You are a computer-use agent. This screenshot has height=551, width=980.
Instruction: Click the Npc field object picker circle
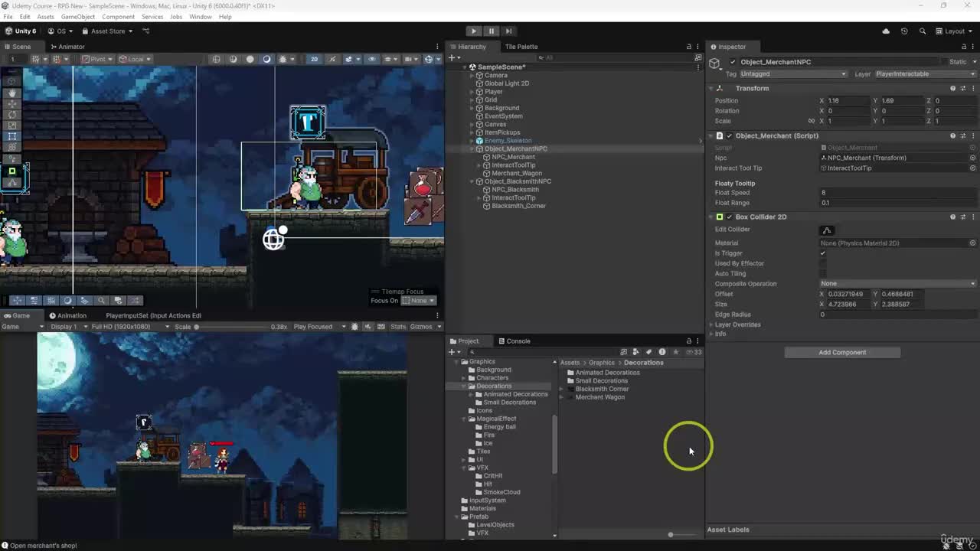pyautogui.click(x=972, y=158)
